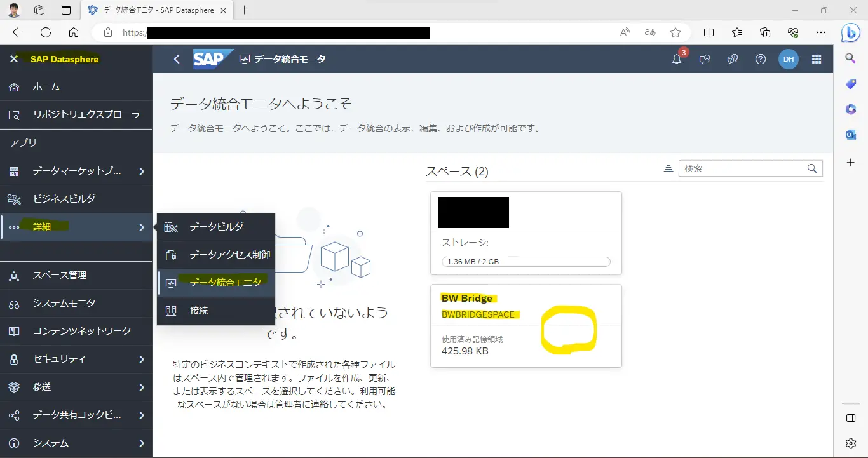Viewport: 868px width, 458px height.
Task: Click the システムモニタ glasses icon
Action: pos(14,304)
